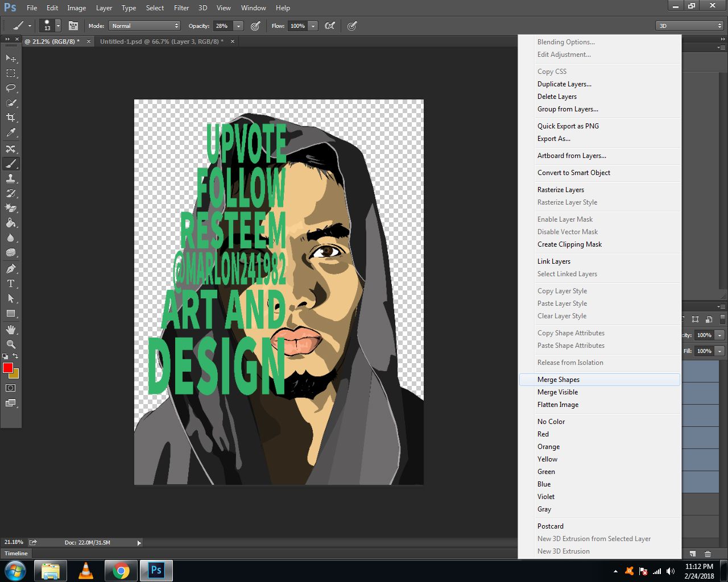Open the blending Mode dropdown

click(145, 26)
